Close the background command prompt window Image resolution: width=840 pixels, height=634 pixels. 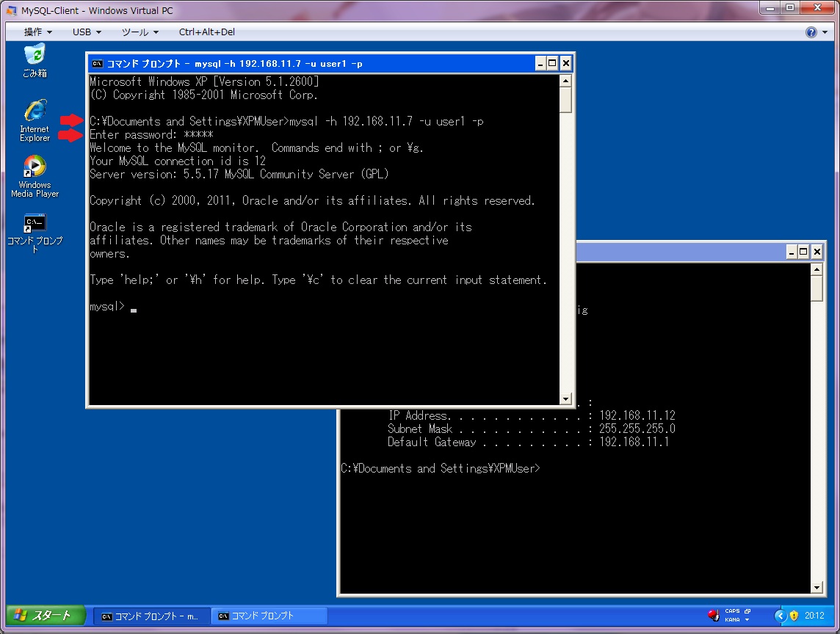click(x=817, y=252)
